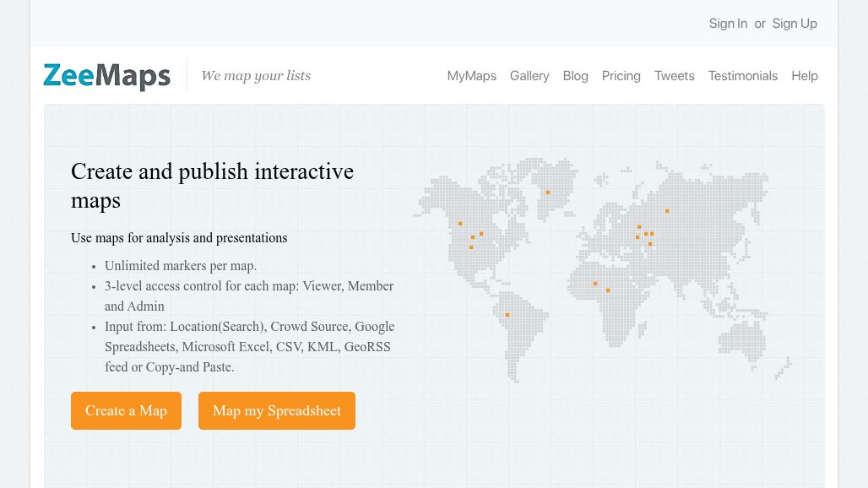Click the Sign In link
The image size is (868, 488).
coord(728,24)
